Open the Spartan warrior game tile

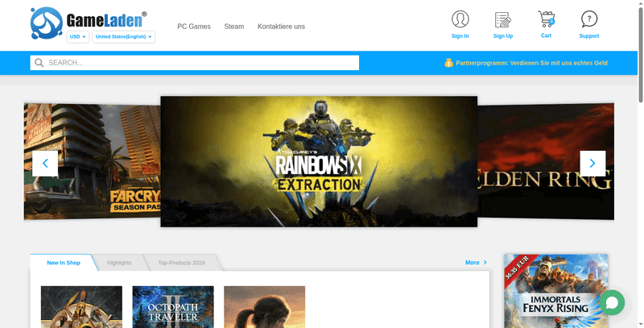coord(82,307)
